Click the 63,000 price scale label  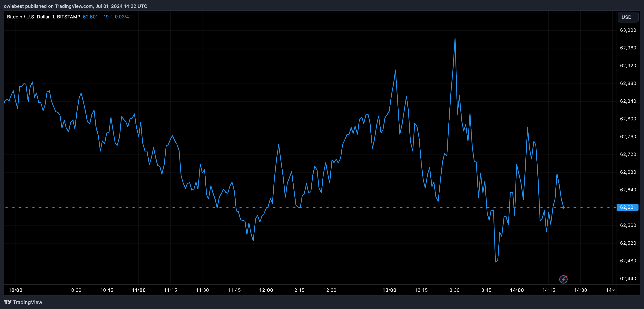(x=628, y=30)
